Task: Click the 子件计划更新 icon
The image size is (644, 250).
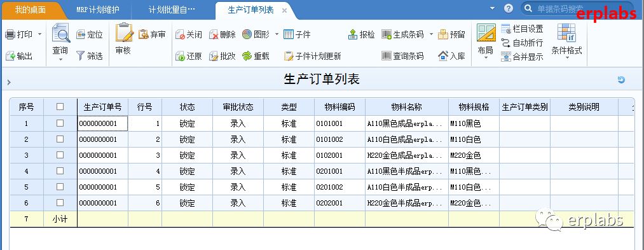Action: pos(289,56)
